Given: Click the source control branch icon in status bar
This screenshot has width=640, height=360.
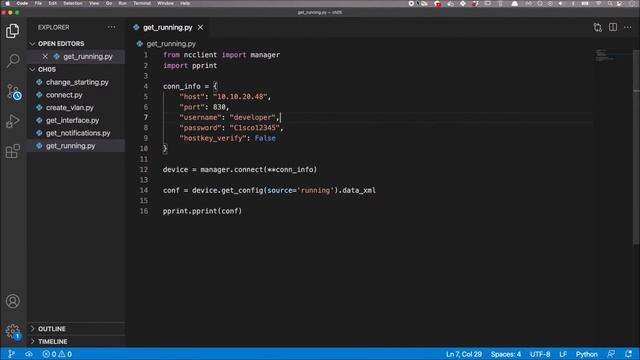Looking at the screenshot, I should click(11, 354).
